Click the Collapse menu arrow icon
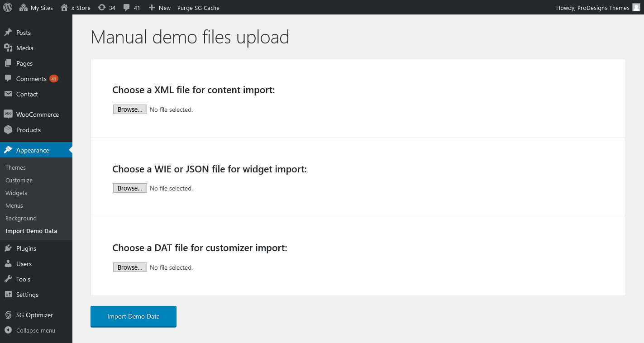 [x=8, y=330]
